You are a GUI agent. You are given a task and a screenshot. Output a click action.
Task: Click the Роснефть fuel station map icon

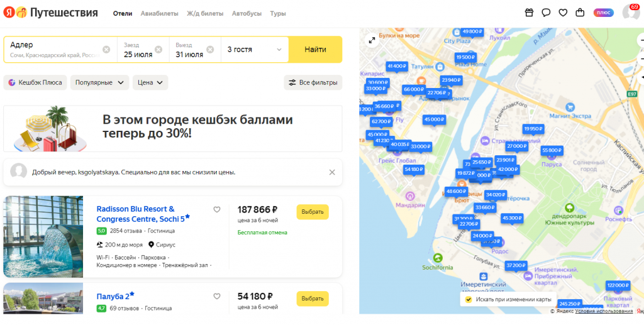tap(619, 211)
